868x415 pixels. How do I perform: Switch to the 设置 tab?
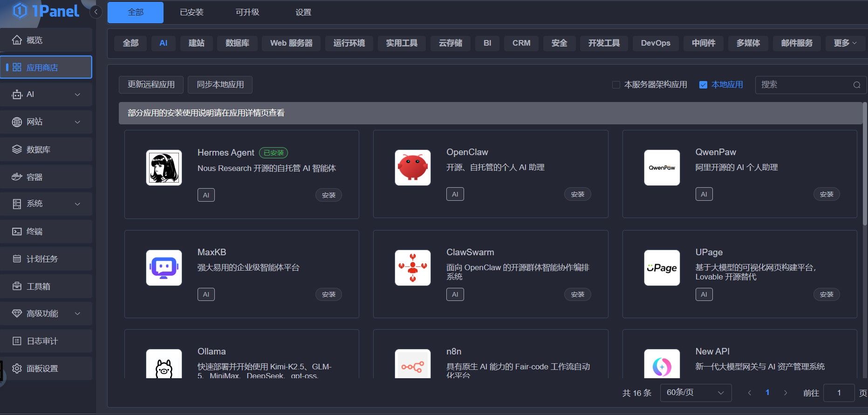303,13
